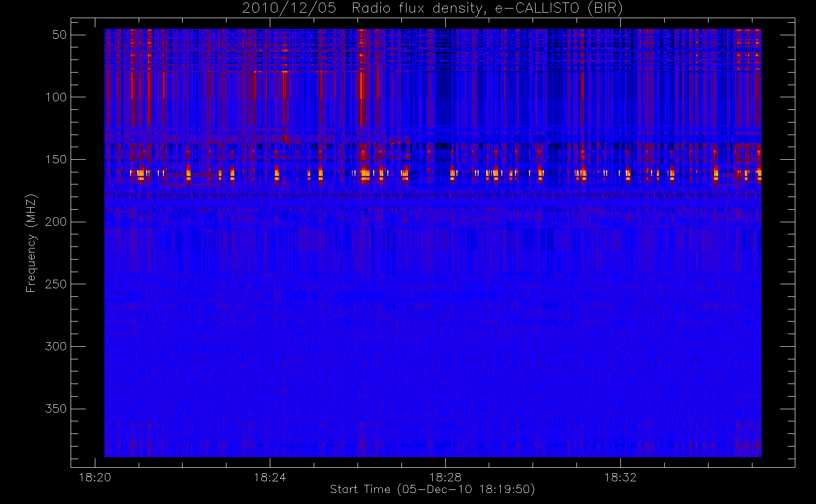The image size is (816, 504).
Task: Click the 18:32 time tick label
Action: point(620,477)
